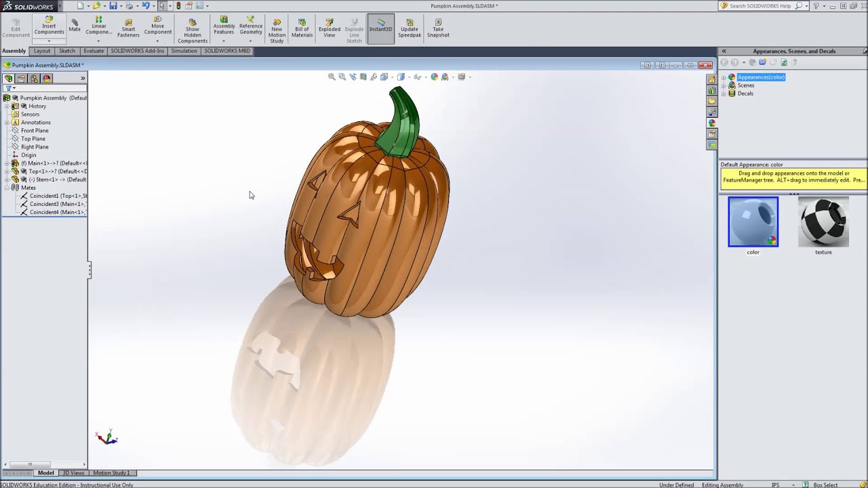Open SOLIDWORKS Resources task pane tab
The width and height of the screenshot is (868, 488).
(712, 79)
